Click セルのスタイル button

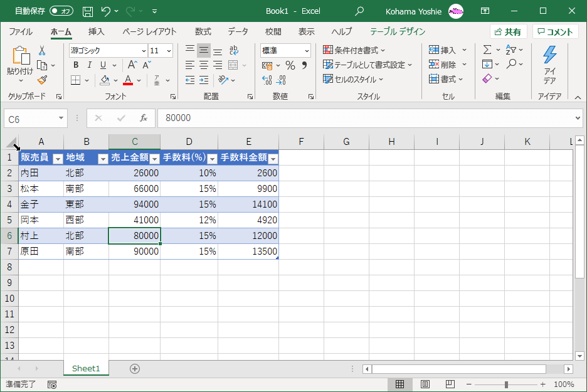353,80
